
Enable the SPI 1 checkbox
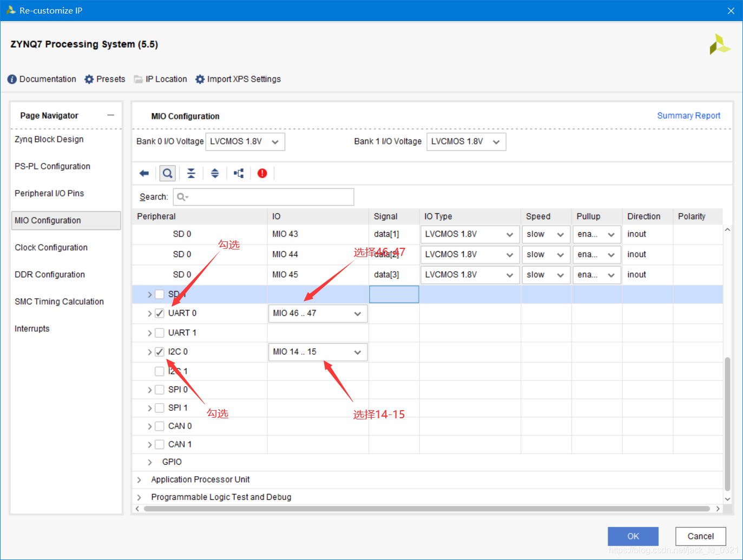160,408
